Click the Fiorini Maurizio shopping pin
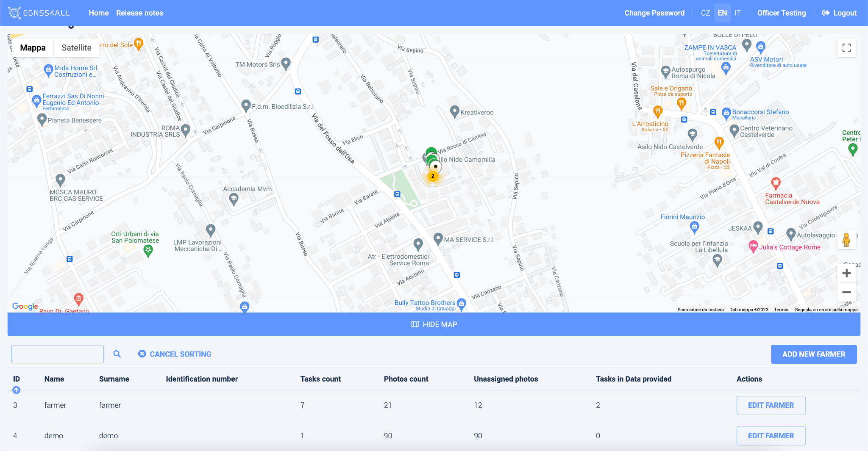Image resolution: width=868 pixels, height=451 pixels. [694, 227]
